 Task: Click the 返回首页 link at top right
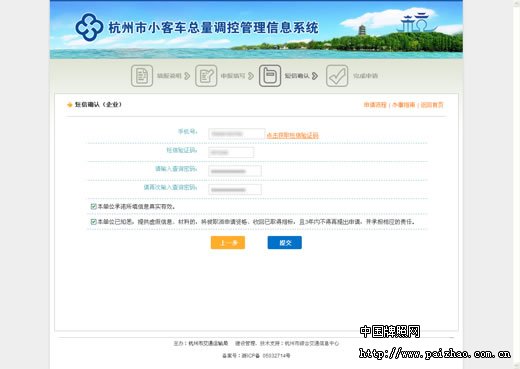click(x=432, y=105)
